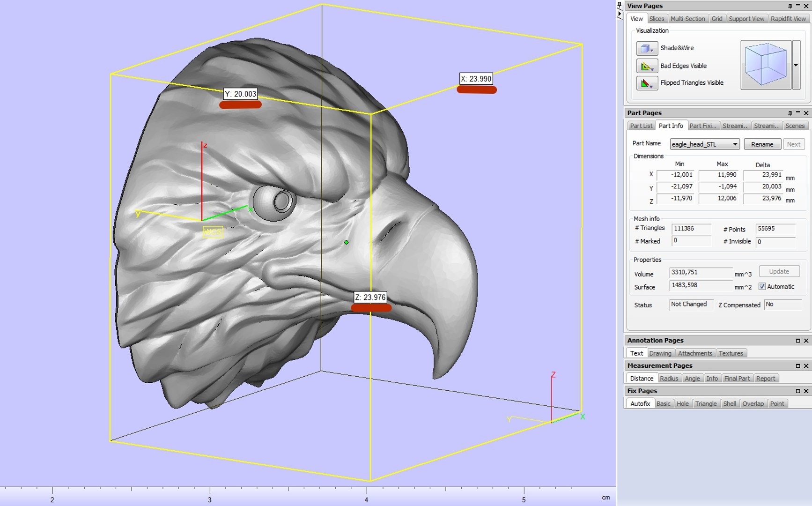Select the Grid tab
This screenshot has height=506, width=812.
[x=717, y=19]
